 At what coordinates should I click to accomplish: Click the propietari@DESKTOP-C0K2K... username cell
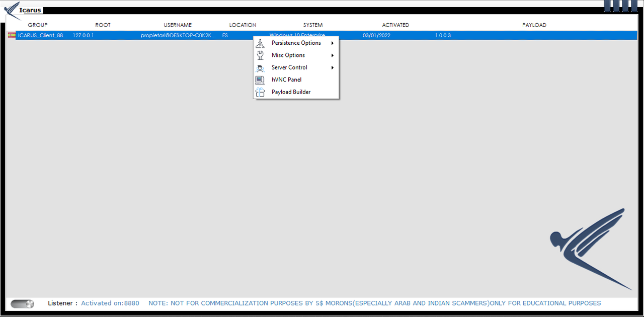[x=178, y=36]
